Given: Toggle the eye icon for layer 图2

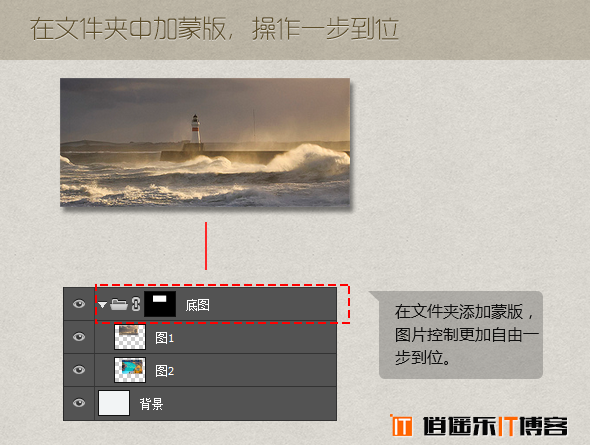Looking at the screenshot, I should point(79,370).
